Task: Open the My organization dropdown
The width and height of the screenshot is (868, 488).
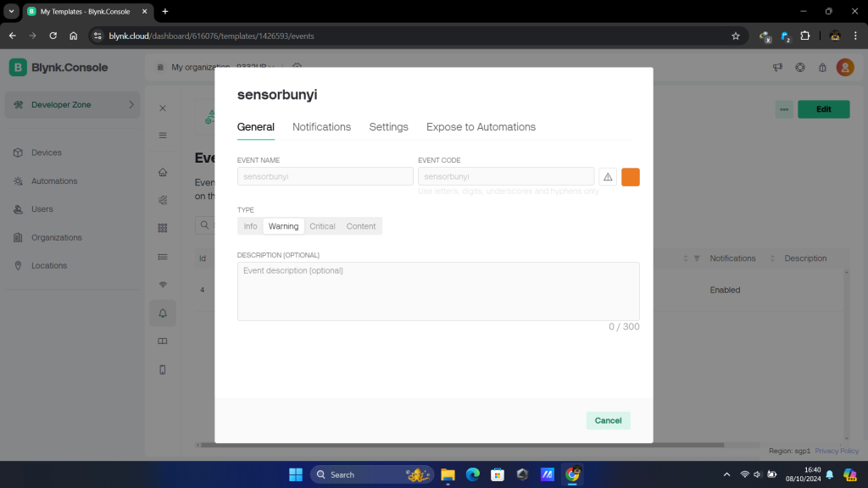Action: coord(220,67)
